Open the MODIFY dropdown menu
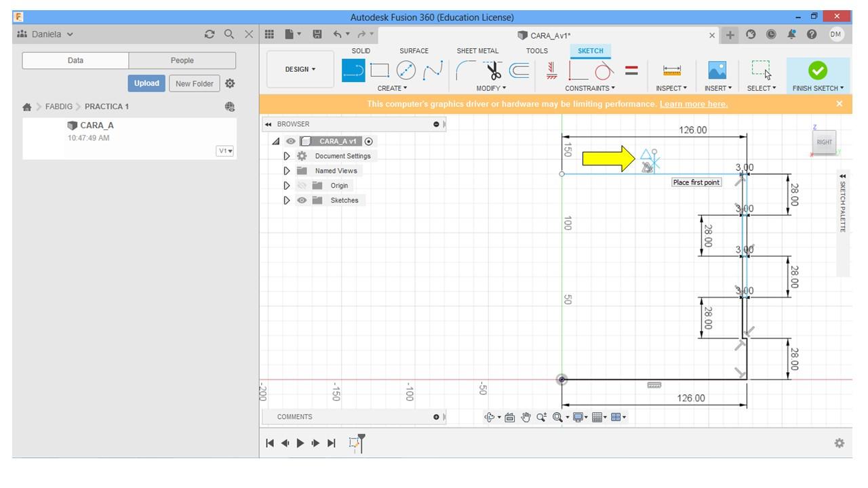 pyautogui.click(x=491, y=88)
